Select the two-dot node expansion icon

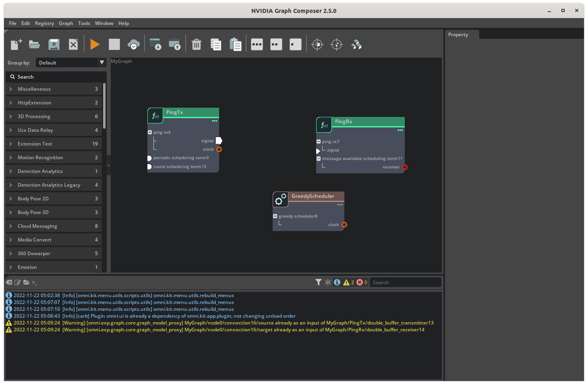pos(276,44)
